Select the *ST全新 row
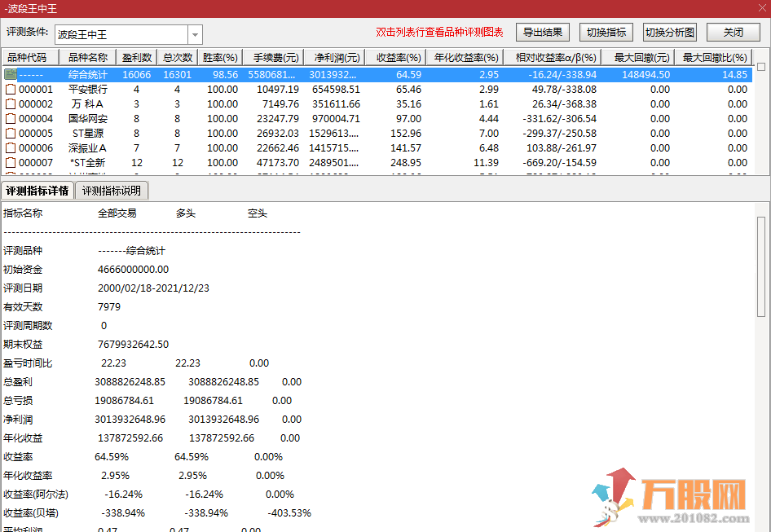Viewport: 771px width, 532px height. 377,163
